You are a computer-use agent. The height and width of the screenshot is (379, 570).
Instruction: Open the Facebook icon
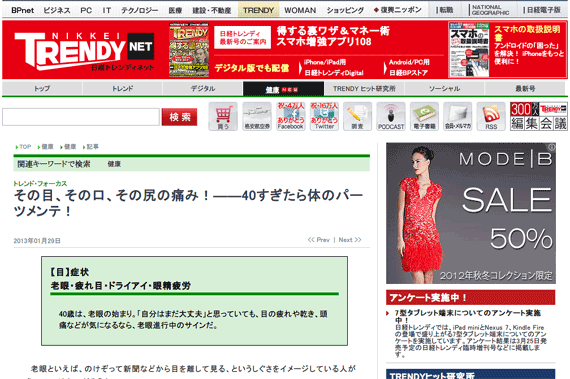pos(290,116)
